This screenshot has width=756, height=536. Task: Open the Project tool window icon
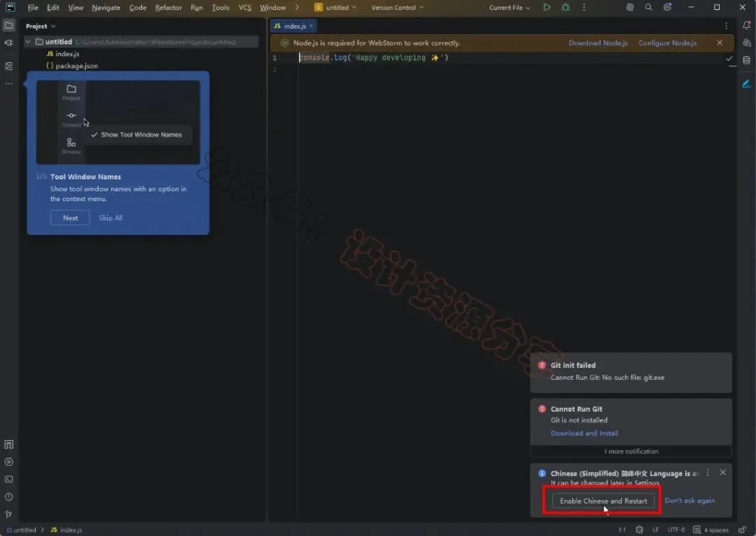pyautogui.click(x=8, y=25)
